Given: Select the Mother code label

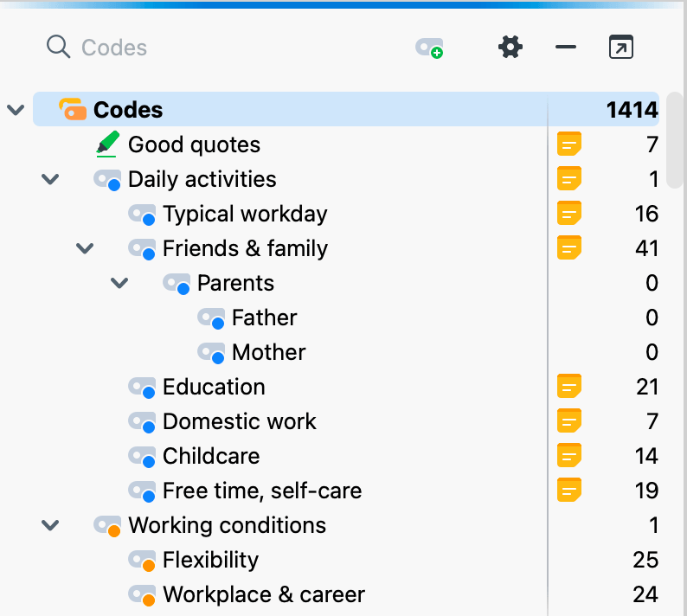Looking at the screenshot, I should pos(268,352).
